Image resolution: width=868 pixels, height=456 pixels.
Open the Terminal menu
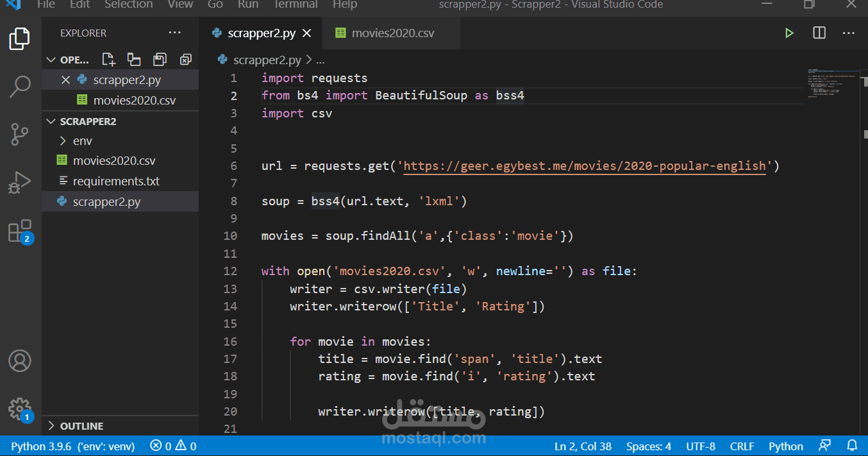pyautogui.click(x=296, y=4)
